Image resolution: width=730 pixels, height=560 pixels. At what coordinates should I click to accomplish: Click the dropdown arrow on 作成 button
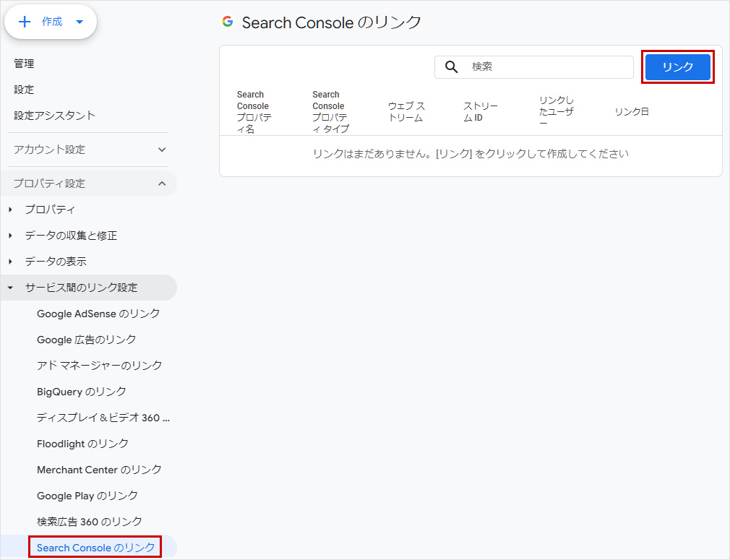80,22
